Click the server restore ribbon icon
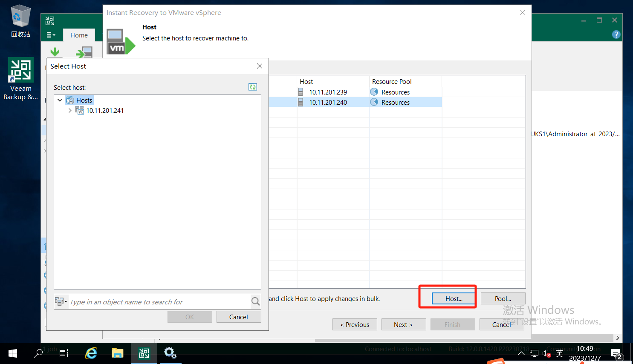The height and width of the screenshot is (364, 633). point(84,52)
